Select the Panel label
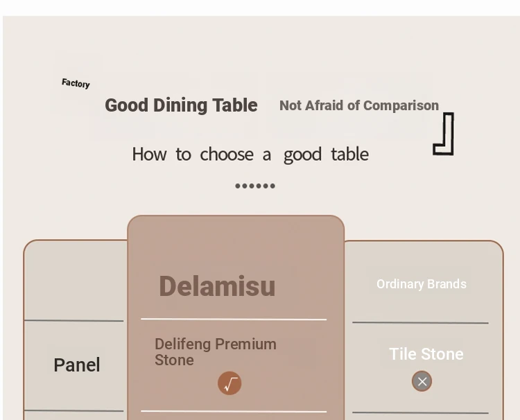Viewport: 520px width, 420px height. pos(77,365)
